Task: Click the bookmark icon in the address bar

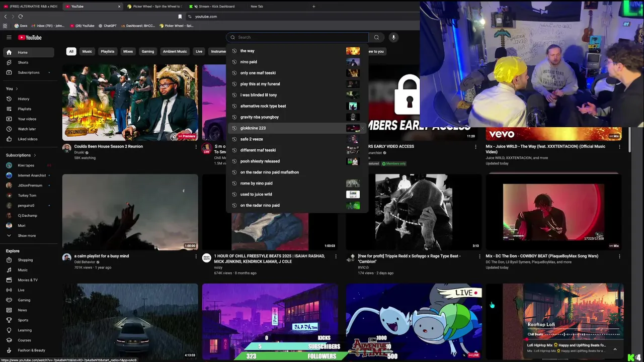Action: pyautogui.click(x=180, y=17)
